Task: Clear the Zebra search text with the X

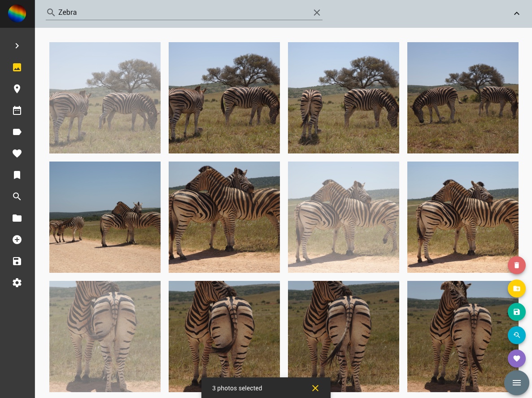Action: click(x=317, y=13)
